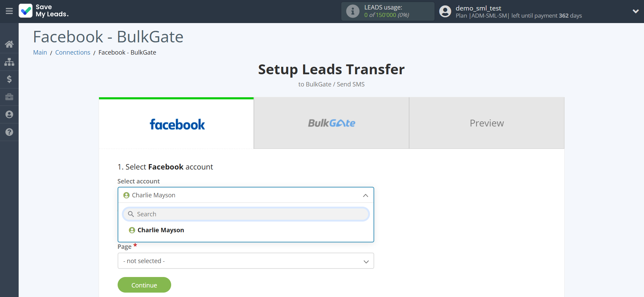Choose Charlie Mayson from account list
Screen dimensions: 644x297
click(x=161, y=230)
